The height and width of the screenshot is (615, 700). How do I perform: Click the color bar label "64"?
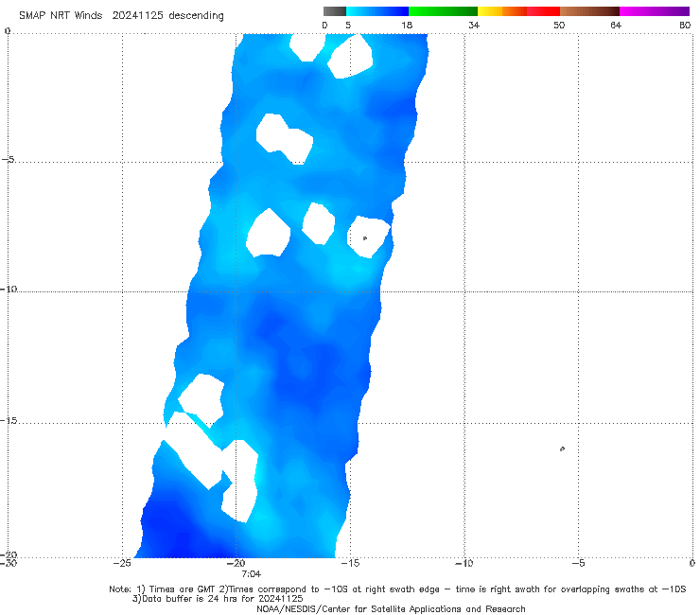tap(616, 26)
